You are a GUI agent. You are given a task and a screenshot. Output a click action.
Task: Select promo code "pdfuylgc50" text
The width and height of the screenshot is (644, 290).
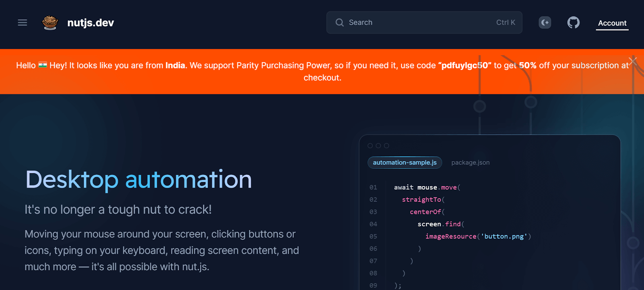tap(465, 65)
